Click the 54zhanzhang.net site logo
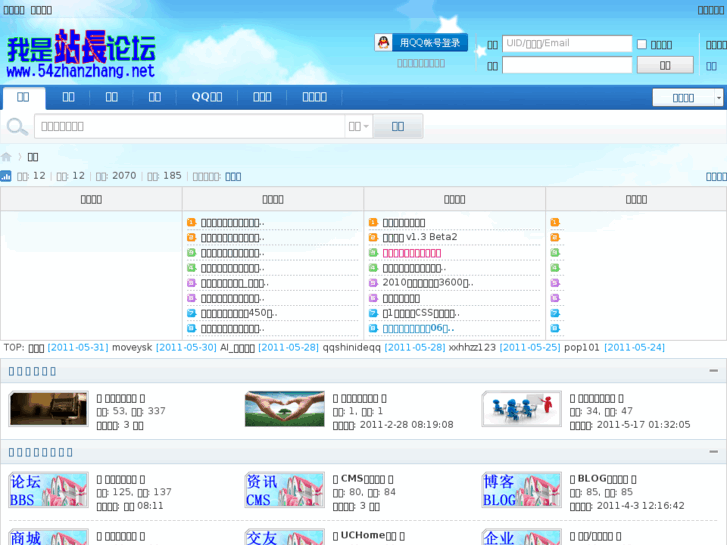This screenshot has width=727, height=545. (x=81, y=54)
